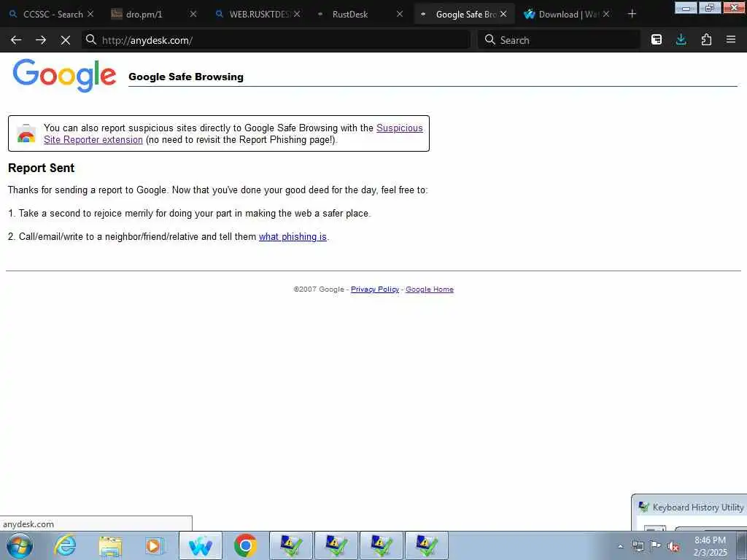Click the Chrome Web Store icon in notice
This screenshot has height=560, width=747.
pyautogui.click(x=26, y=134)
